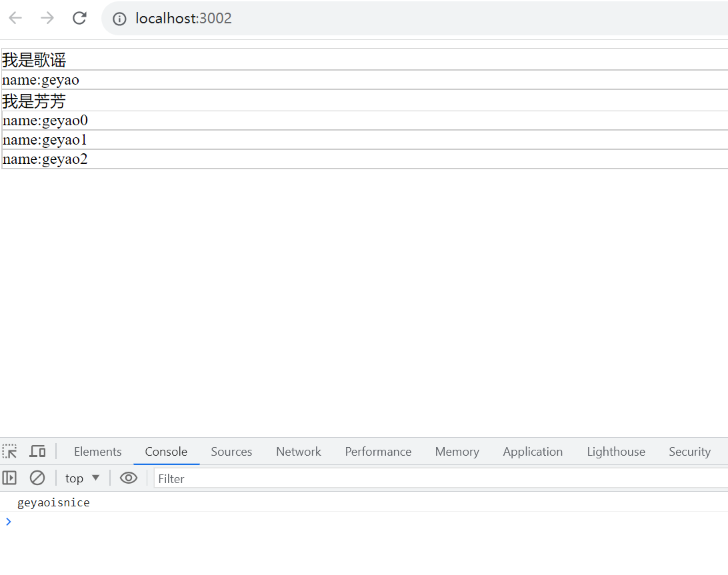Image resolution: width=728 pixels, height=575 pixels.
Task: Open the Sources tab
Action: tap(231, 452)
